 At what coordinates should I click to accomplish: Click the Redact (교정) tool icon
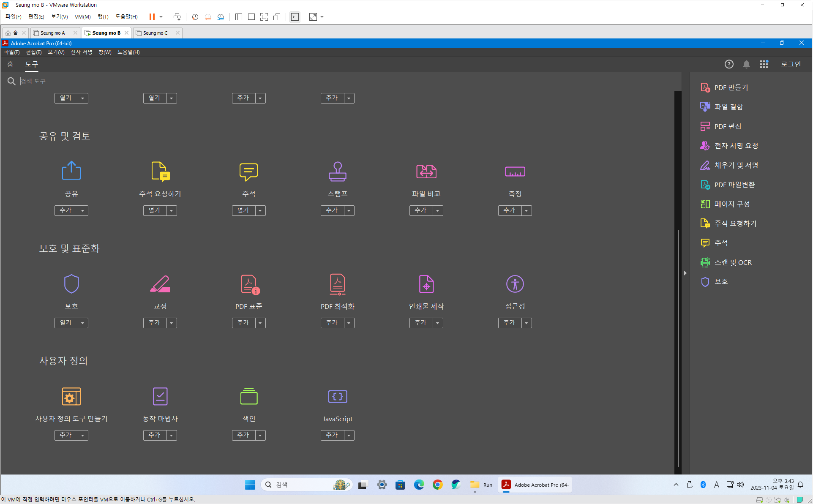click(160, 284)
